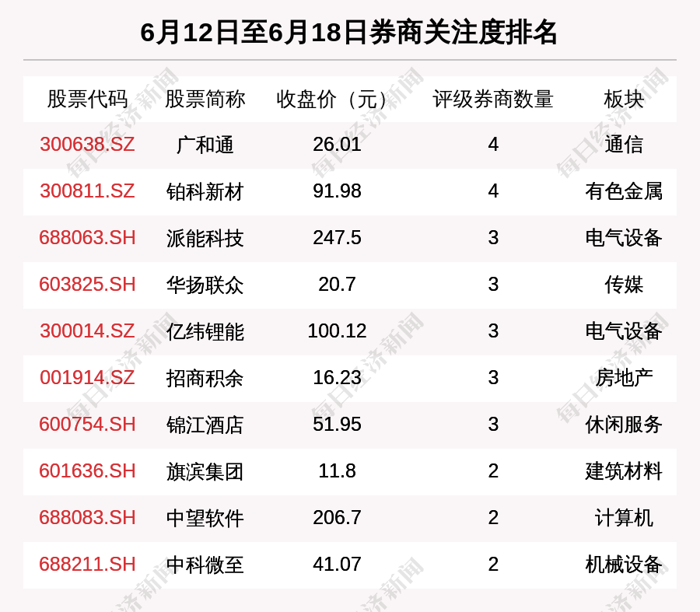
Task: Click closing price 16.23
Action: pos(337,378)
